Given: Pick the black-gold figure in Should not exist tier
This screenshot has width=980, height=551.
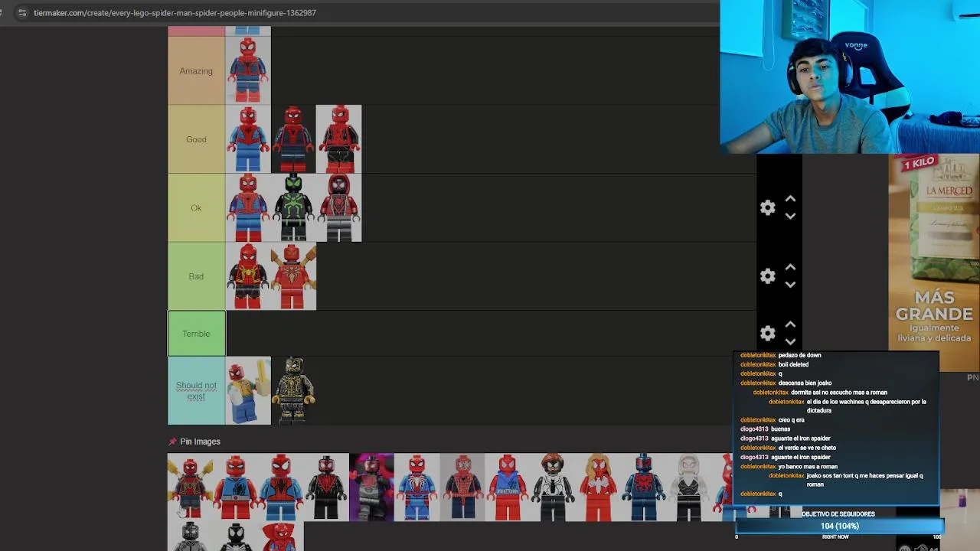Looking at the screenshot, I should click(293, 390).
